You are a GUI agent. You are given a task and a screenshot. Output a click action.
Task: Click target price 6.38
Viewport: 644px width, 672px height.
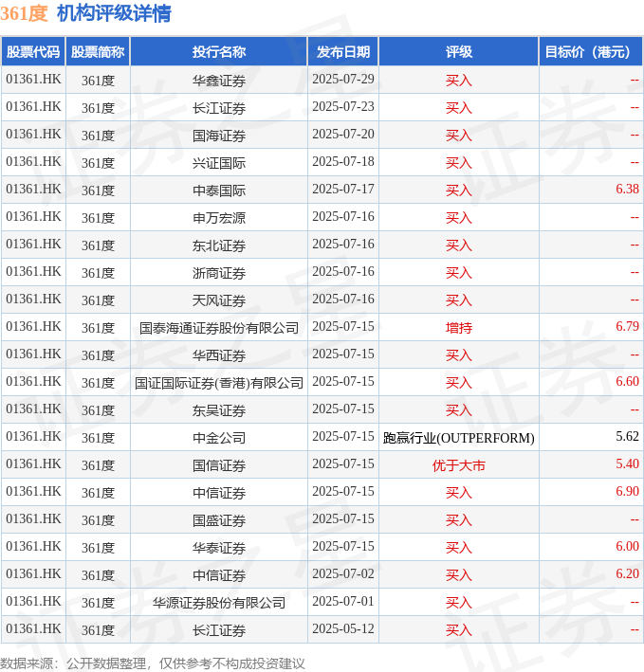point(627,189)
